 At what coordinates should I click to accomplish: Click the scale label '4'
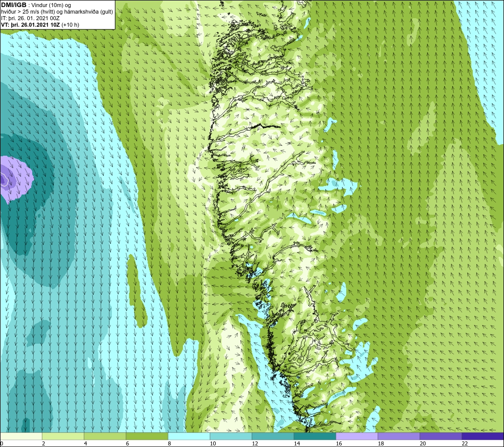click(x=86, y=443)
